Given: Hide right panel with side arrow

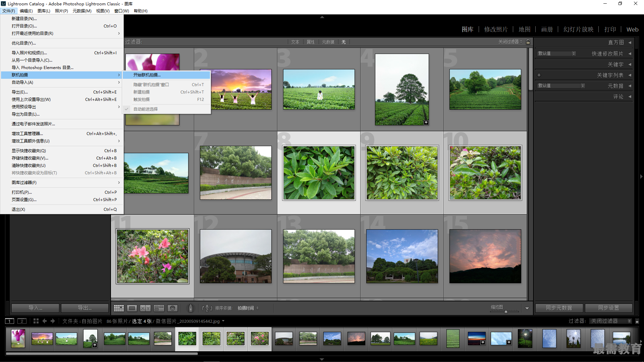Looking at the screenshot, I should pos(641,177).
